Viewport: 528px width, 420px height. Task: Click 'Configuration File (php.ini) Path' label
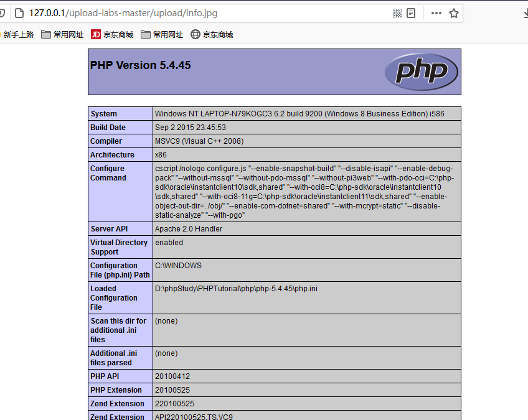click(x=120, y=270)
